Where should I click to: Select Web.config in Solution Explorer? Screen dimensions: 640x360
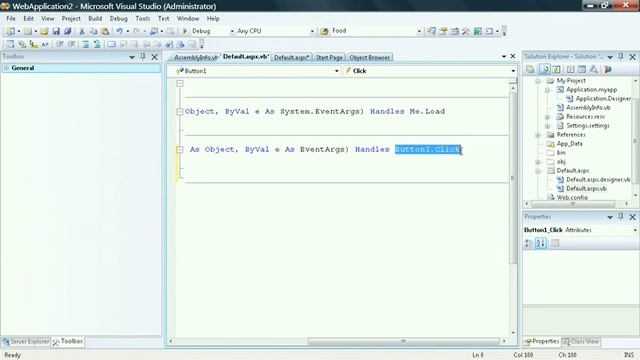[572, 198]
